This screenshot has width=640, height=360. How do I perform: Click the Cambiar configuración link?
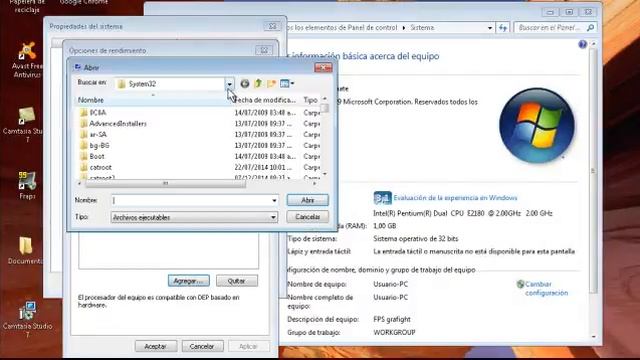(547, 289)
